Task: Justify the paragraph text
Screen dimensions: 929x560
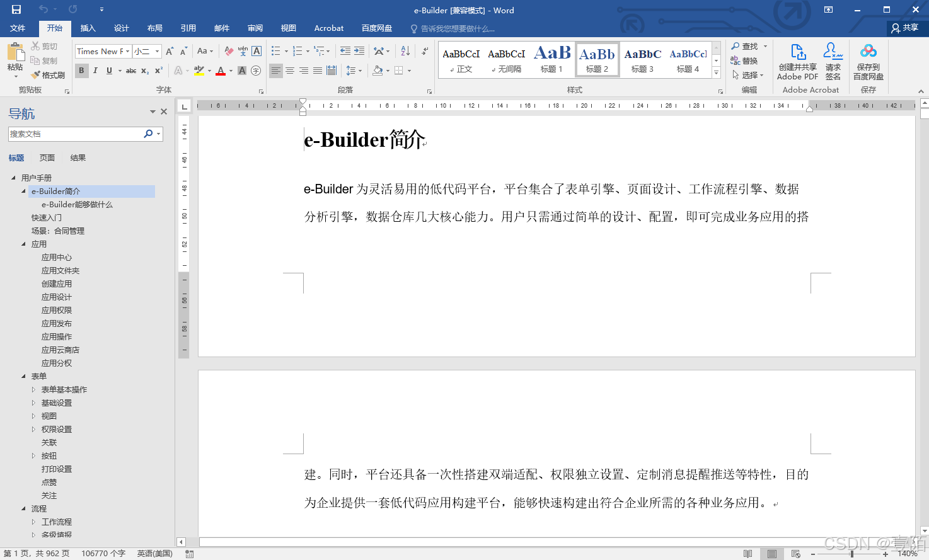Action: [318, 71]
